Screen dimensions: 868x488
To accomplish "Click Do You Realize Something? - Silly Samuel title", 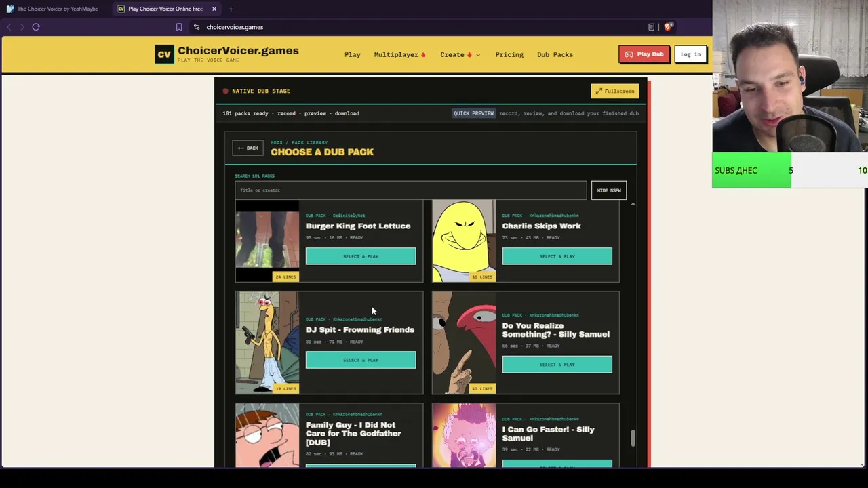I will pos(556,330).
